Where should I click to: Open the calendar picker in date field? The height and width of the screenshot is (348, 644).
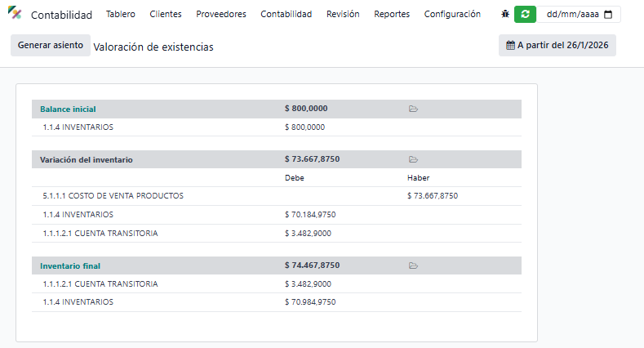pyautogui.click(x=607, y=14)
